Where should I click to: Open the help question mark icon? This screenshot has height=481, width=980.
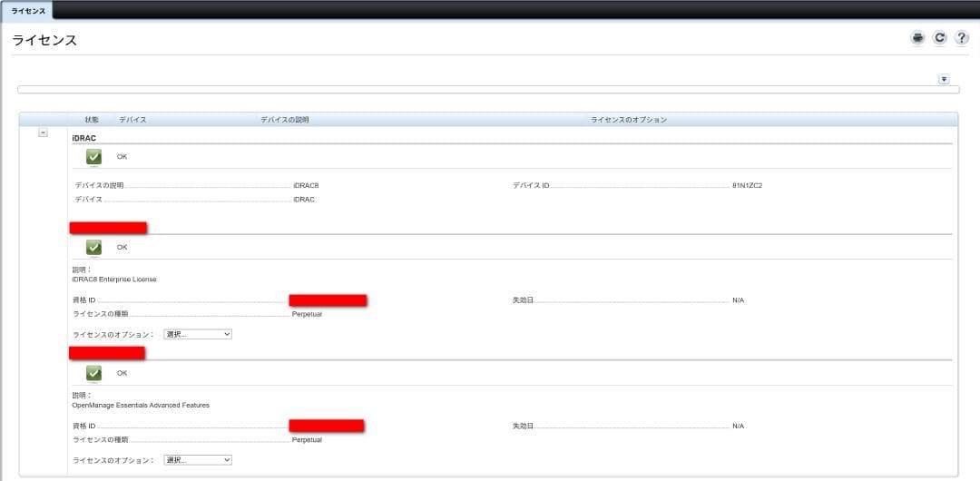pyautogui.click(x=961, y=37)
